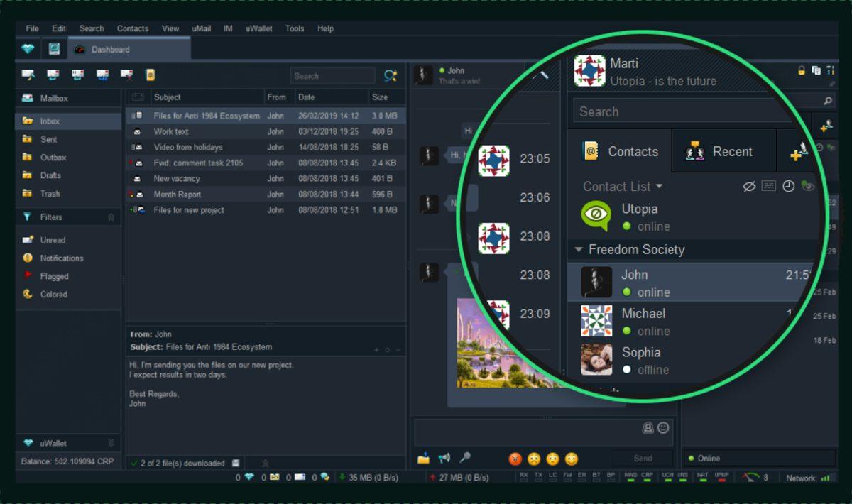This screenshot has height=504, width=852.
Task: Select the angry red emoticon
Action: (515, 458)
